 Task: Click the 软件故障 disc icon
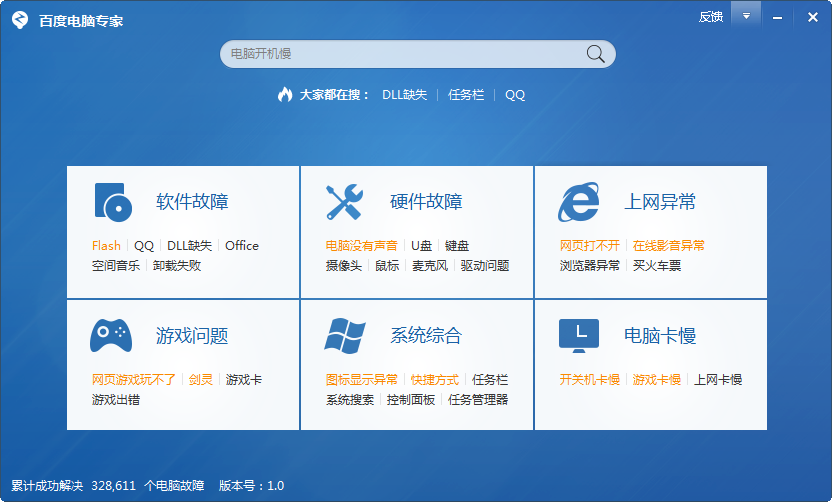(x=111, y=202)
